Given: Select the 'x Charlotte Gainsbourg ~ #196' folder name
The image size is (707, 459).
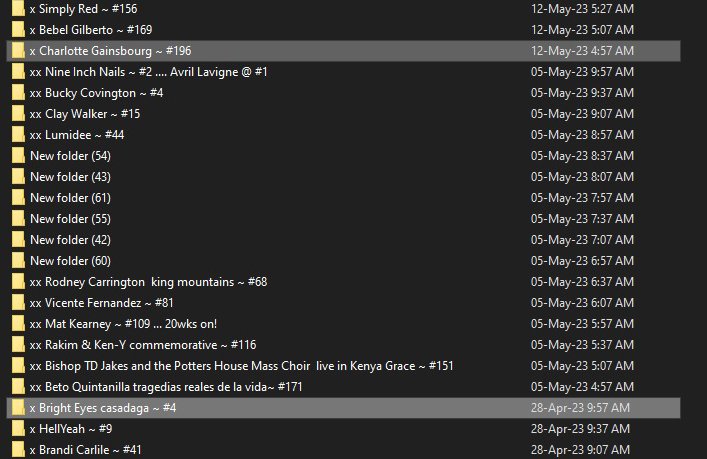Looking at the screenshot, I should click(x=110, y=51).
